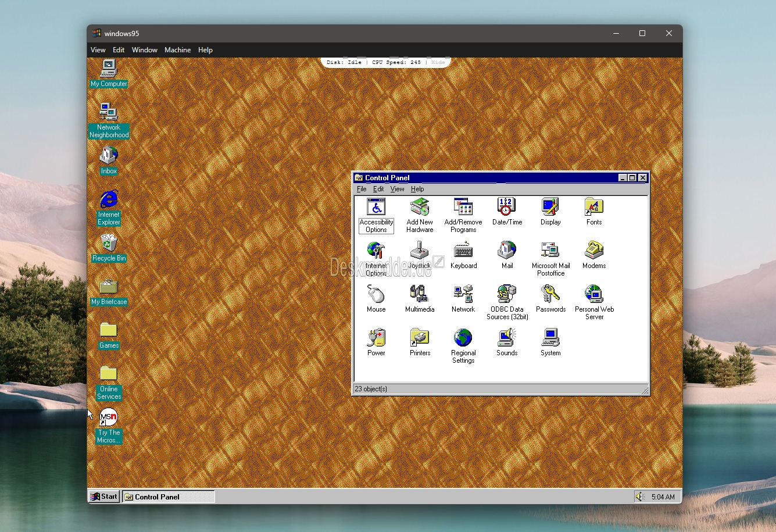Click the speaker volume tray icon
The width and height of the screenshot is (776, 532).
tap(640, 497)
